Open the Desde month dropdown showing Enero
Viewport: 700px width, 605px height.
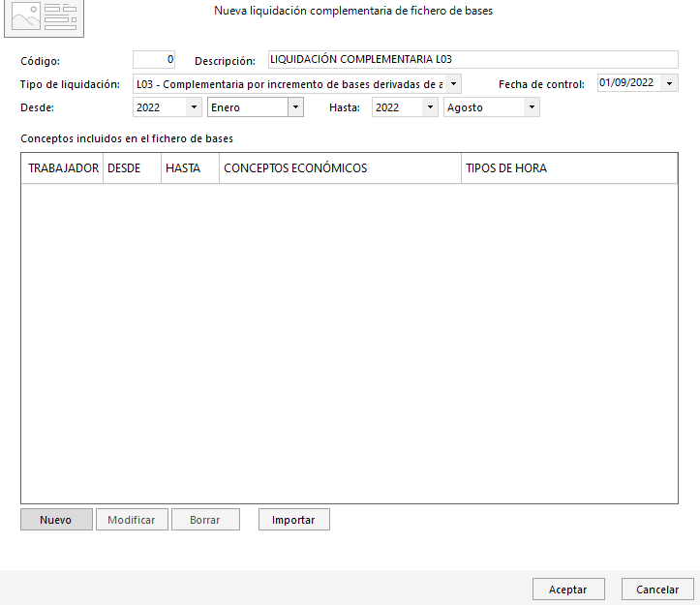[295, 107]
